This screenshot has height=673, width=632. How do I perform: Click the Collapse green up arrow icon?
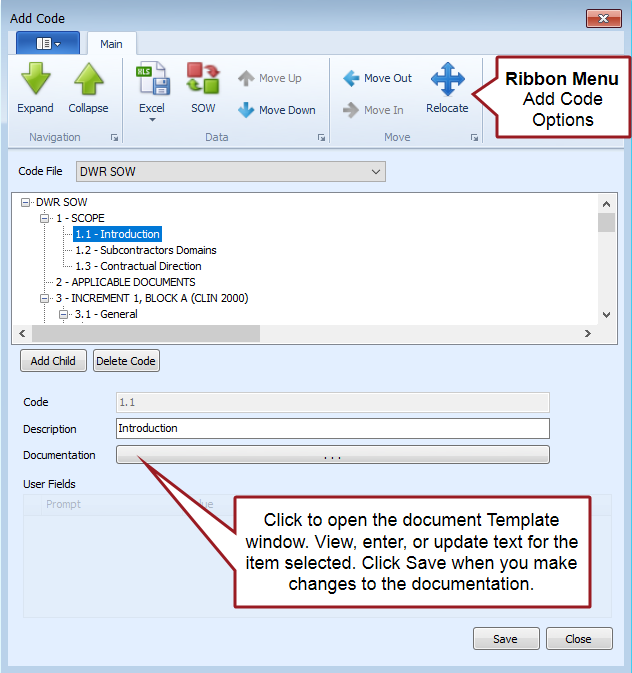(x=88, y=79)
